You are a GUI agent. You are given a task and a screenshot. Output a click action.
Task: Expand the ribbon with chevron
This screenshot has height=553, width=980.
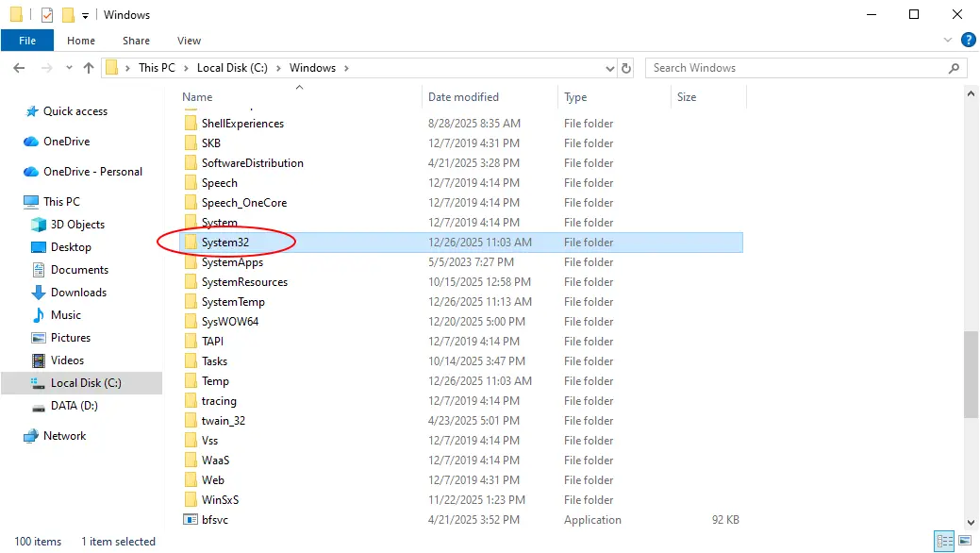coord(949,41)
